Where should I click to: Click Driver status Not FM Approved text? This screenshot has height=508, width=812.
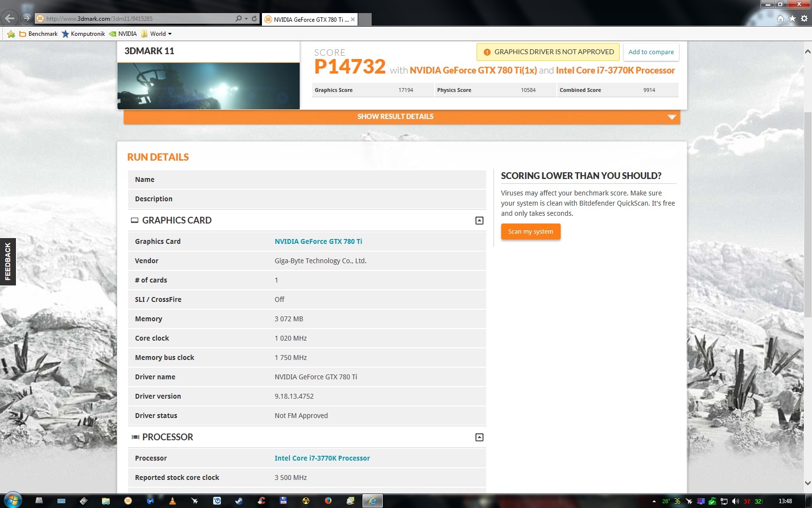301,416
